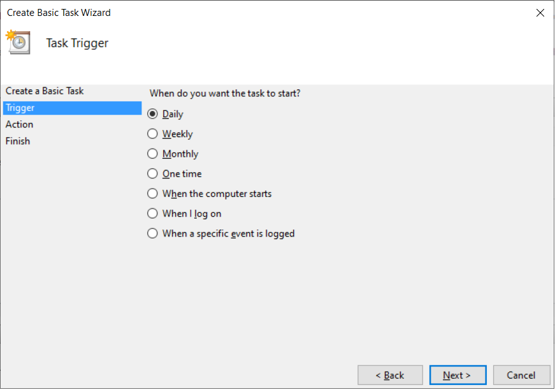Open the Trigger step in the sidebar
Screen dimensions: 555x392
20,108
